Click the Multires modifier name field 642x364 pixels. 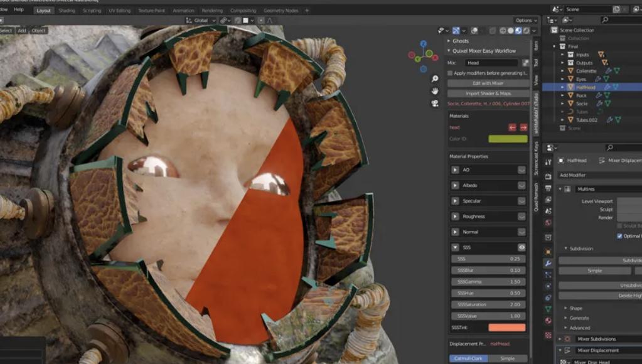pos(609,189)
